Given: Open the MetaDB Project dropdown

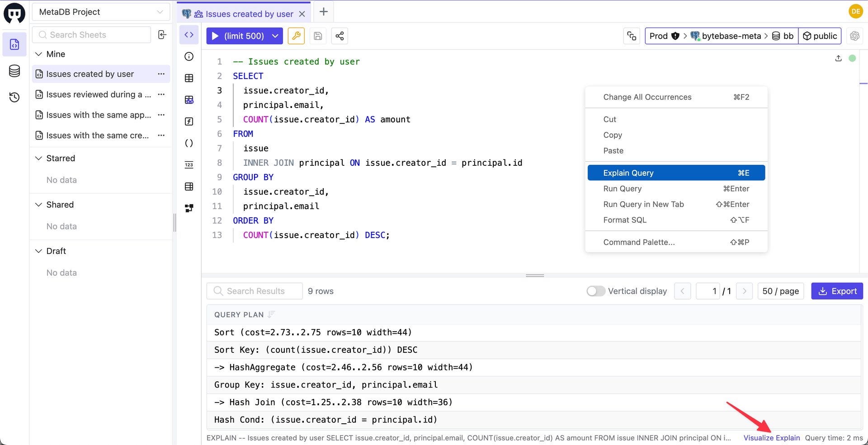Looking at the screenshot, I should 101,12.
